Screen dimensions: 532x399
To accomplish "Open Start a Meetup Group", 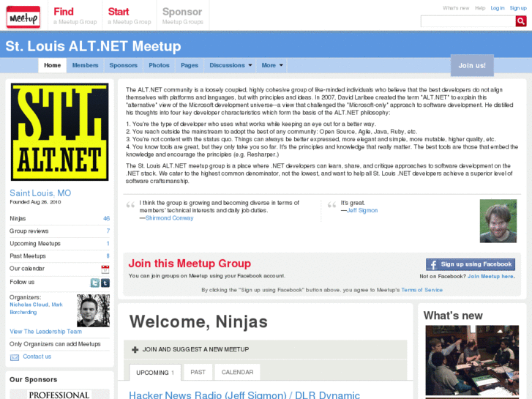I will [130, 16].
